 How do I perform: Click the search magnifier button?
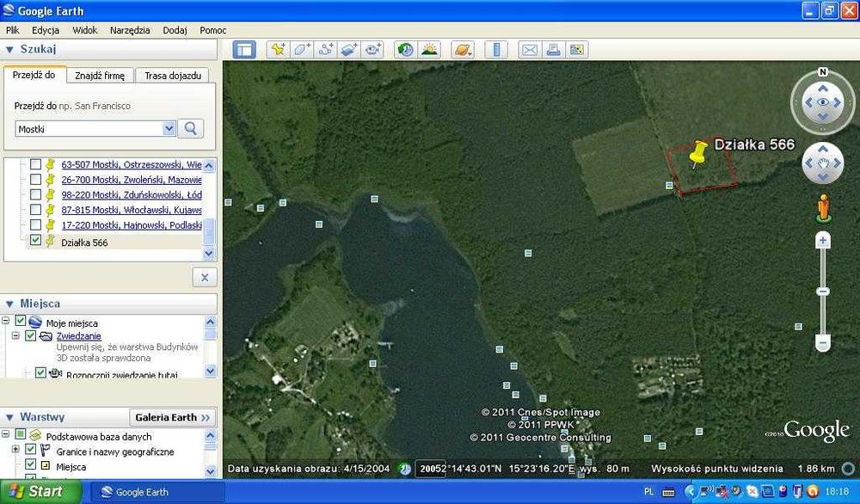click(x=190, y=128)
